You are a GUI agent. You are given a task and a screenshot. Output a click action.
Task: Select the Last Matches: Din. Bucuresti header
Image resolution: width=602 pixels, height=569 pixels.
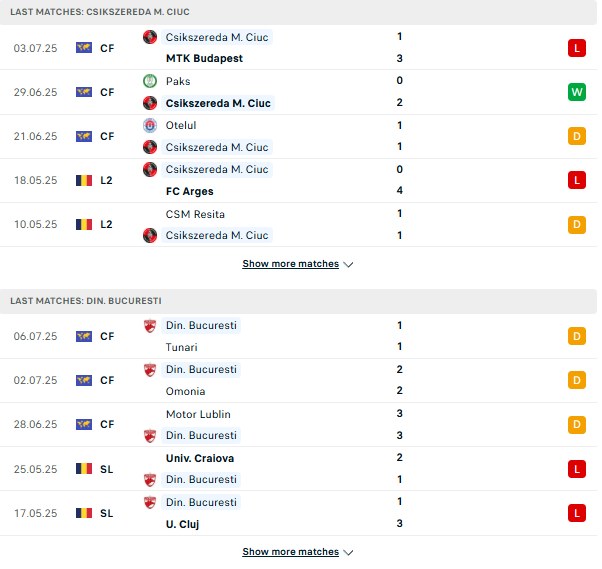(x=298, y=301)
